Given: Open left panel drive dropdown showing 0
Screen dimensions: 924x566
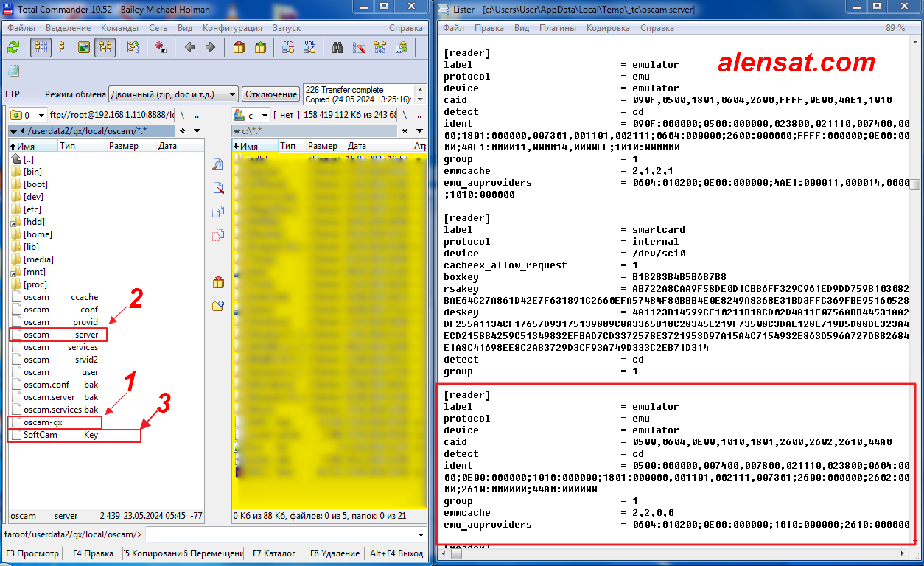Looking at the screenshot, I should (x=27, y=115).
